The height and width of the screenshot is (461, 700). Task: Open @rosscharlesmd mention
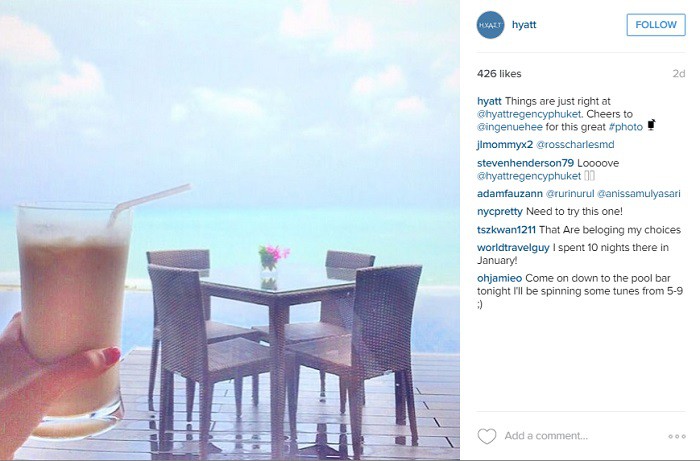point(575,145)
